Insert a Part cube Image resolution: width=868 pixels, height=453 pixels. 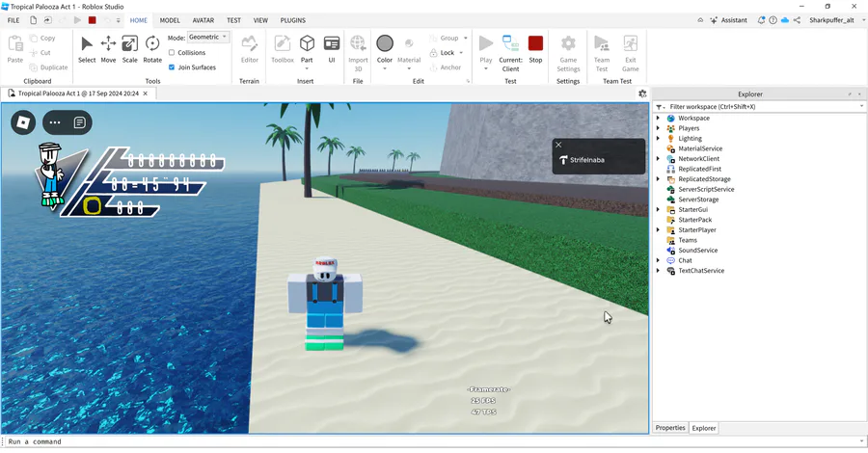pyautogui.click(x=307, y=43)
